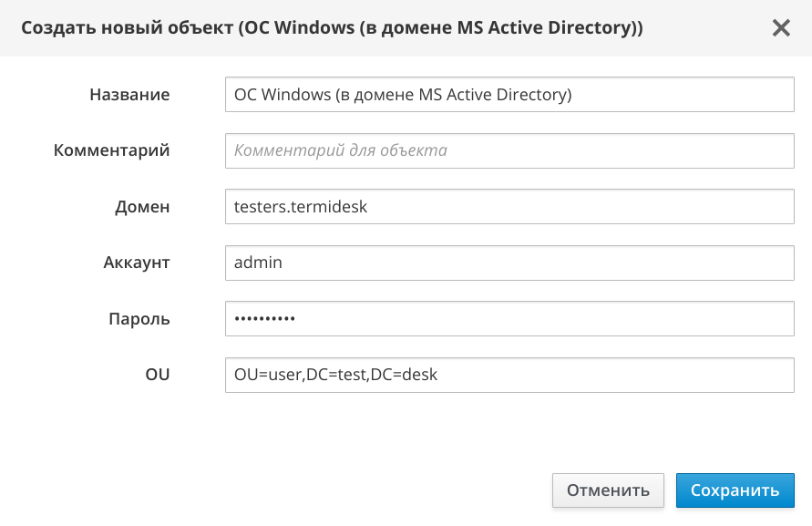
Task: Click the dialog title text
Action: click(x=332, y=28)
